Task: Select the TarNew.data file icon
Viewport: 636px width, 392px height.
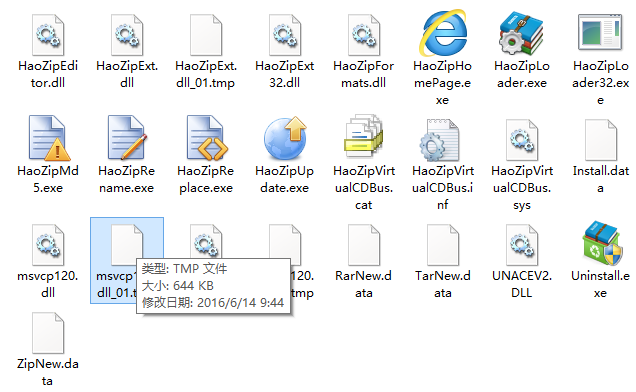Action: pyautogui.click(x=443, y=245)
